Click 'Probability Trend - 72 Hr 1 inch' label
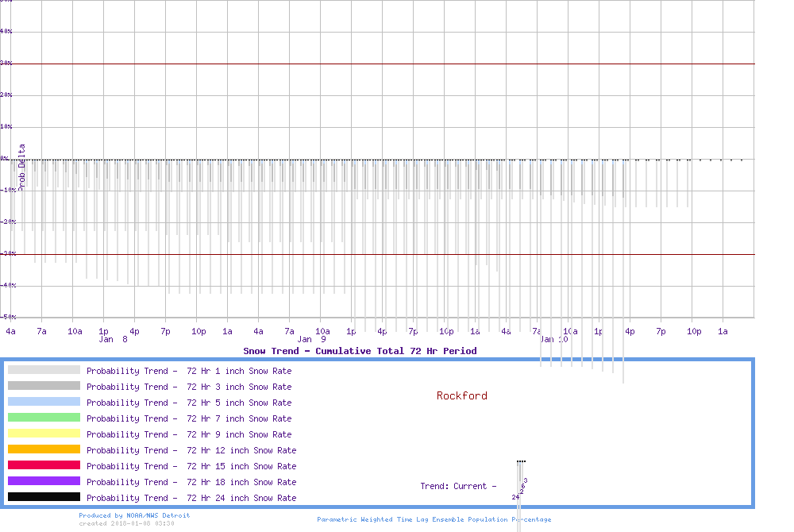 pyautogui.click(x=189, y=371)
